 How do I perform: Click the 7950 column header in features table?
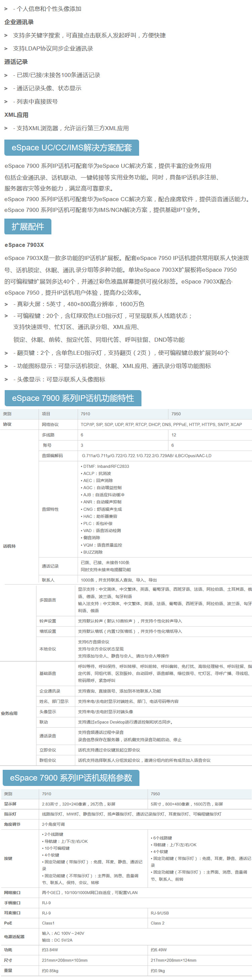176,414
